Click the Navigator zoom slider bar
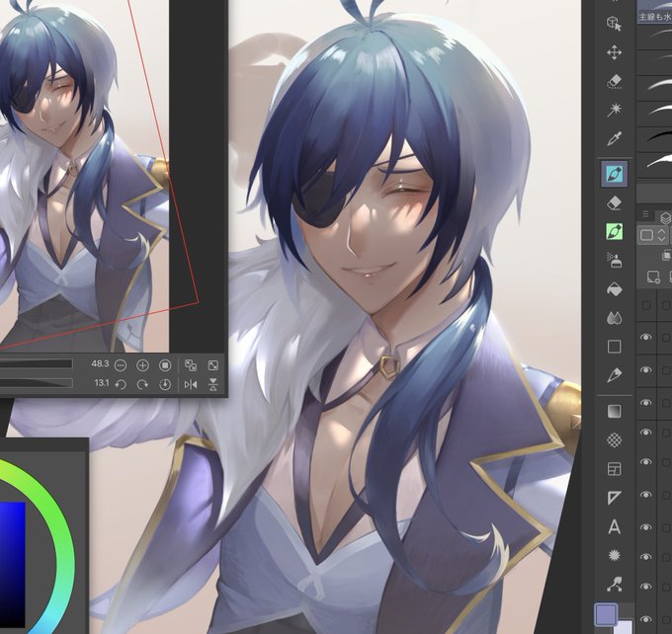The height and width of the screenshot is (634, 672). coord(36,364)
